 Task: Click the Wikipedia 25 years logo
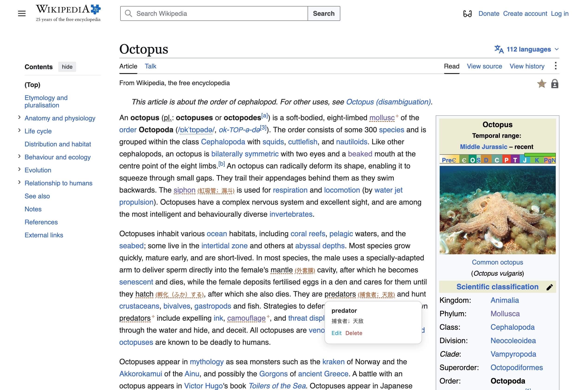click(68, 13)
